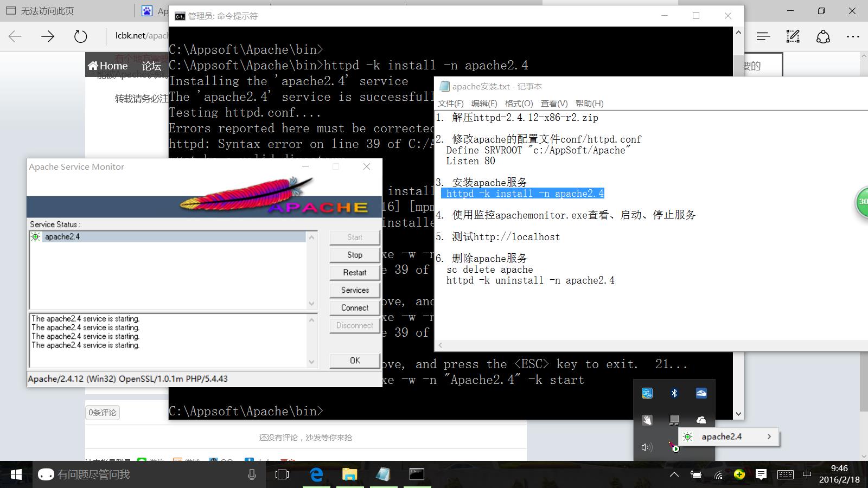Click the Wi-Fi network tray icon
This screenshot has height=488, width=868.
[x=718, y=475]
